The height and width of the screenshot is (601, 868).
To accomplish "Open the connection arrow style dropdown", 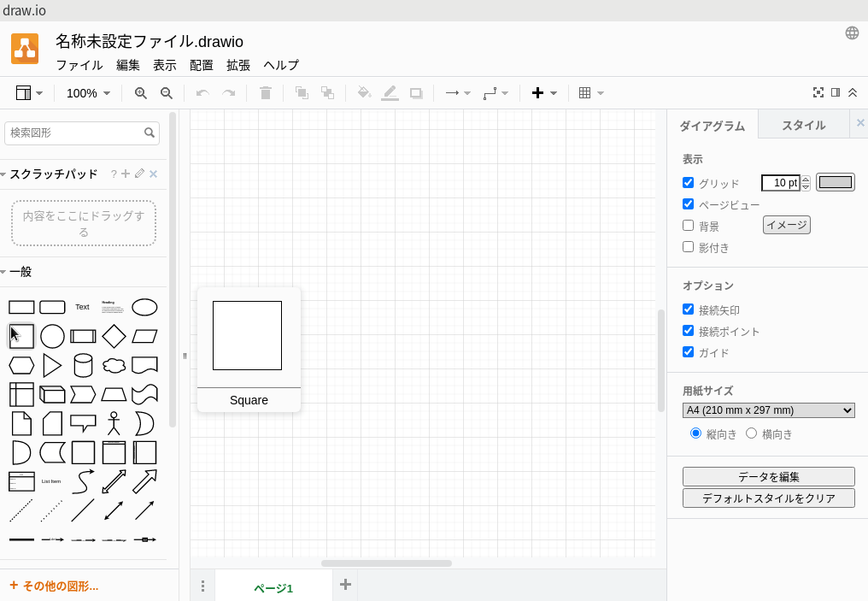I will coord(459,93).
